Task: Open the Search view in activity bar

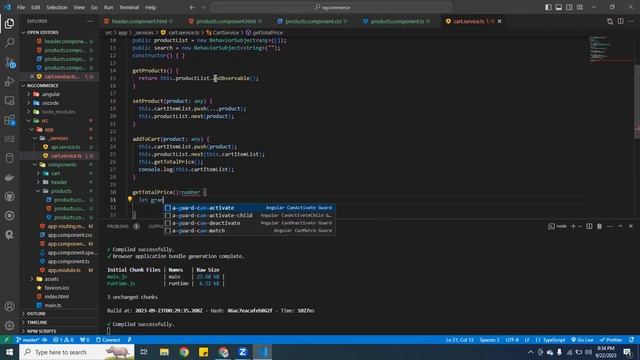Action: (x=9, y=42)
